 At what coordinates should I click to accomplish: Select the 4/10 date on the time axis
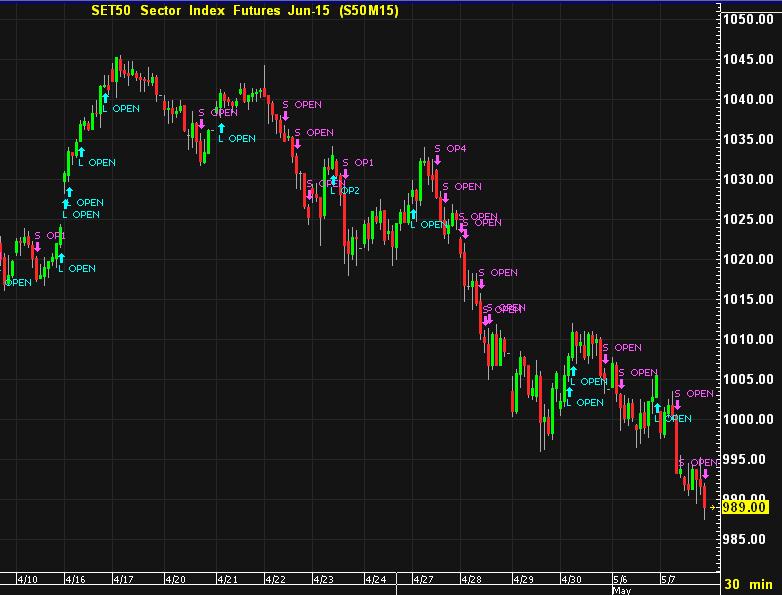coord(30,579)
